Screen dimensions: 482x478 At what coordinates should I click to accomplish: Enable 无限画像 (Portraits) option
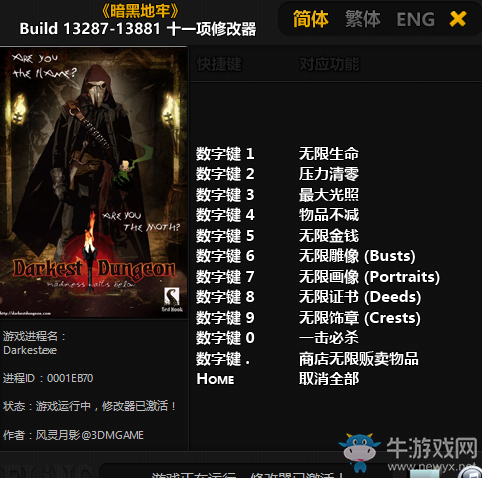pos(369,277)
